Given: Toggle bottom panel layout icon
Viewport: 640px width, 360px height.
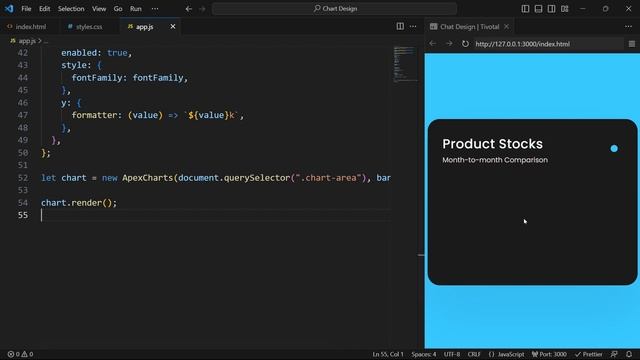Looking at the screenshot, I should click(x=538, y=9).
